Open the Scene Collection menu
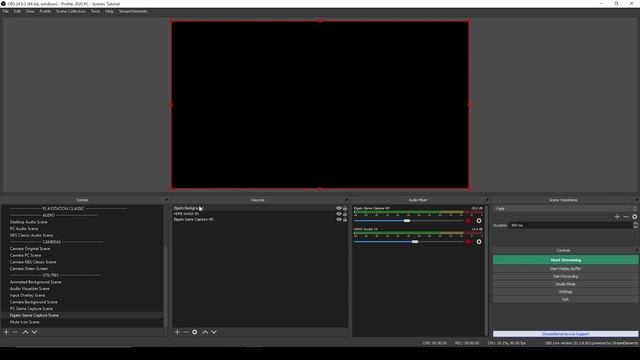The width and height of the screenshot is (640, 360). [x=71, y=11]
